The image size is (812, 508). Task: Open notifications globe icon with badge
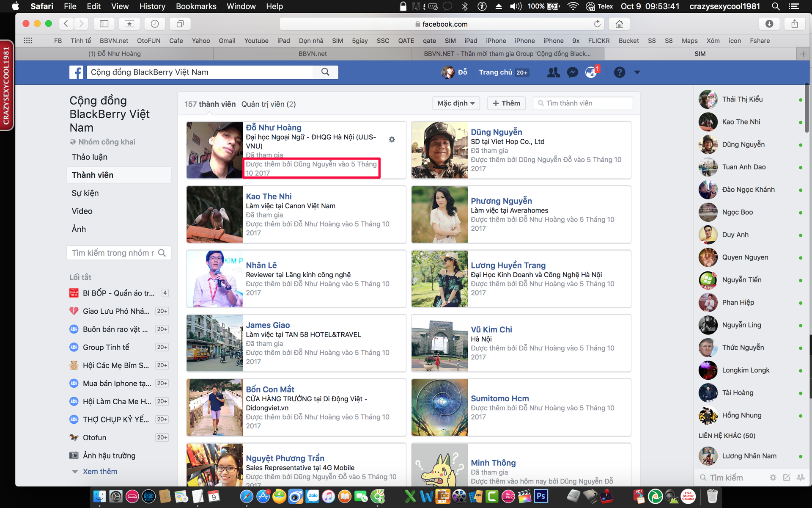coord(591,72)
